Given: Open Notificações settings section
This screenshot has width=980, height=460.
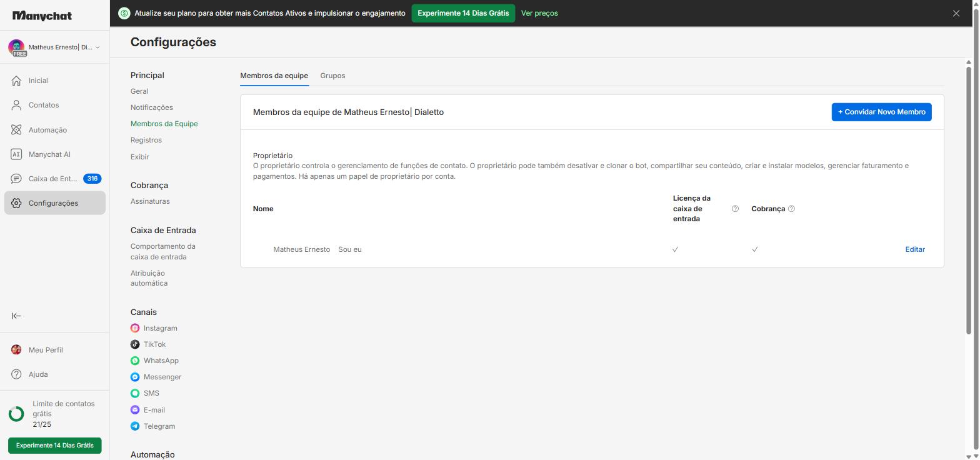Looking at the screenshot, I should tap(152, 107).
